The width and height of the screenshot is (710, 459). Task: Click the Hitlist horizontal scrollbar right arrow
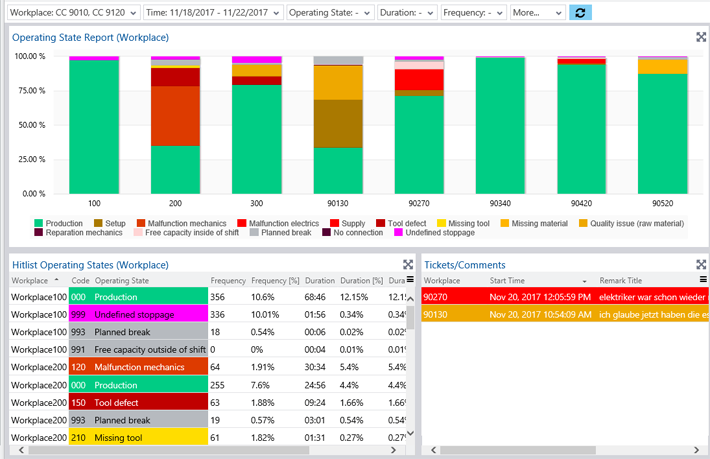393,450
